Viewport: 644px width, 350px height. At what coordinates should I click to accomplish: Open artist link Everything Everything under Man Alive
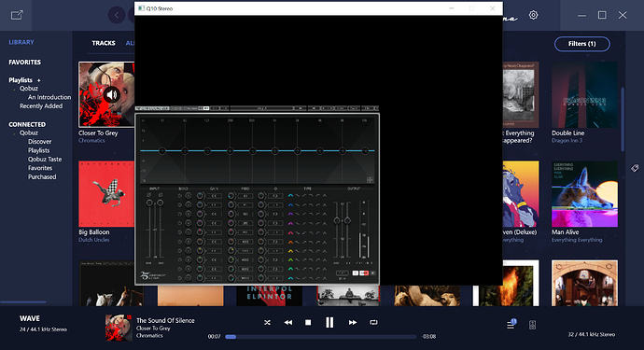pyautogui.click(x=577, y=240)
